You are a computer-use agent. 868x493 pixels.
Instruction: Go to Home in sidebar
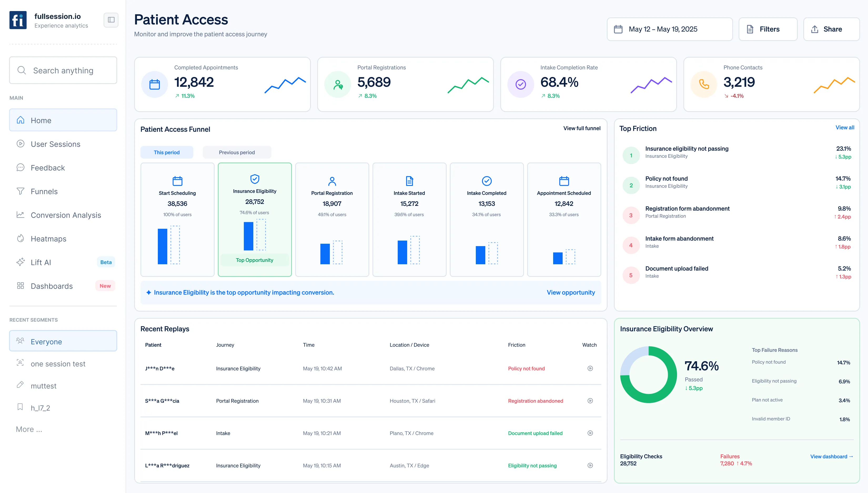pyautogui.click(x=63, y=120)
